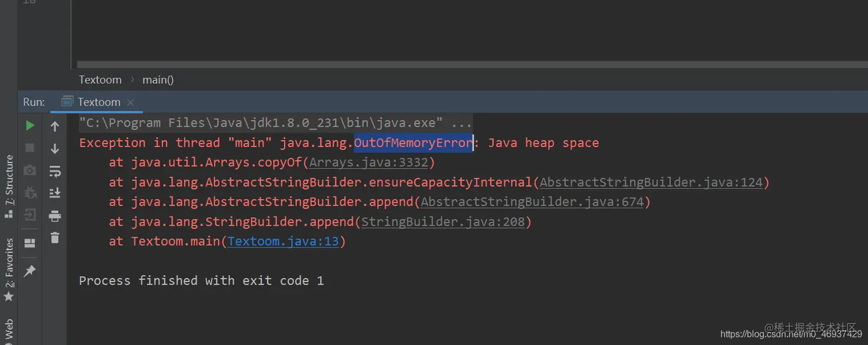Click 'at java.lang.StringBuilder.append' text

(231, 222)
